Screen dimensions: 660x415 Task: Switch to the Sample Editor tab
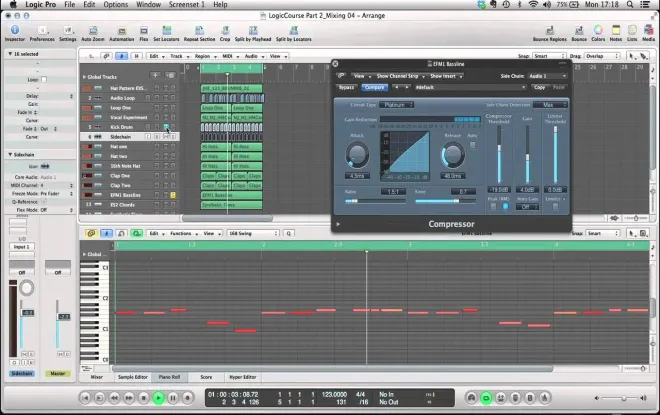click(x=133, y=377)
